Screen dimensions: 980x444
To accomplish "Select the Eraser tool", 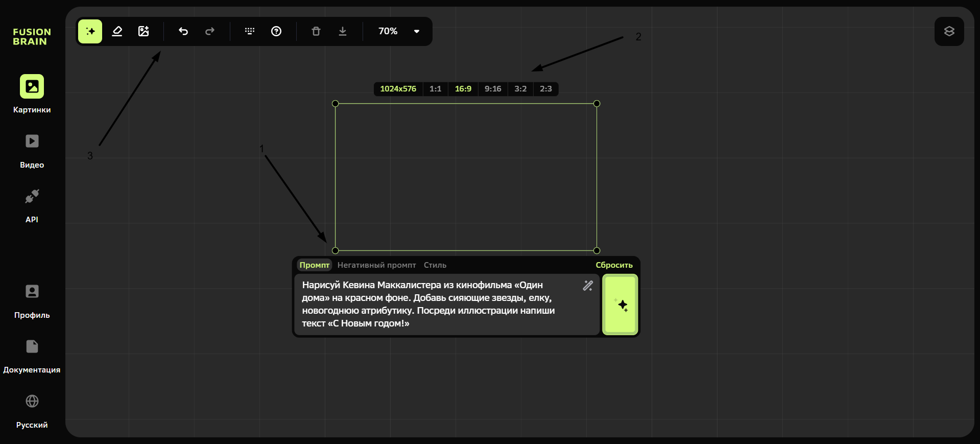I will coord(117,32).
